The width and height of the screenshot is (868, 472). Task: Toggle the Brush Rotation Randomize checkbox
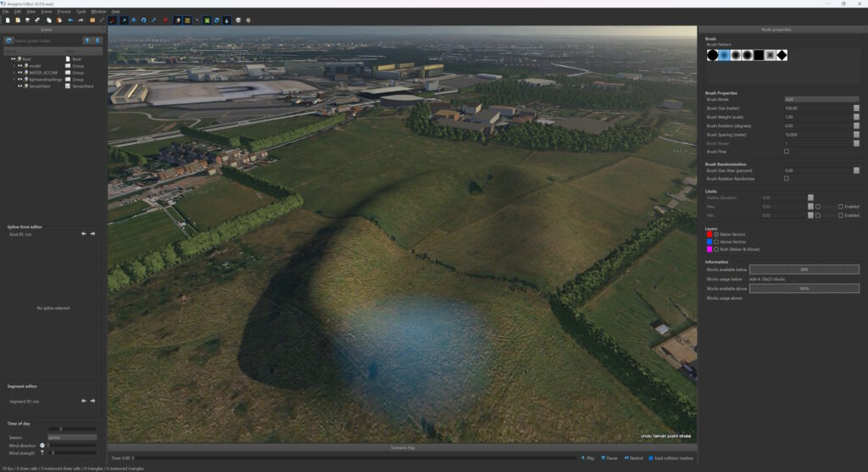(786, 178)
